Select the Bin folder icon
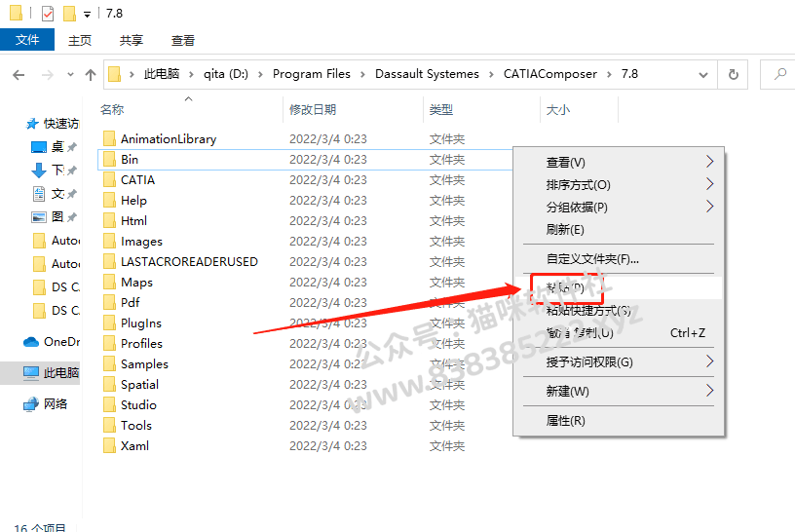The image size is (795, 532). 109,159
